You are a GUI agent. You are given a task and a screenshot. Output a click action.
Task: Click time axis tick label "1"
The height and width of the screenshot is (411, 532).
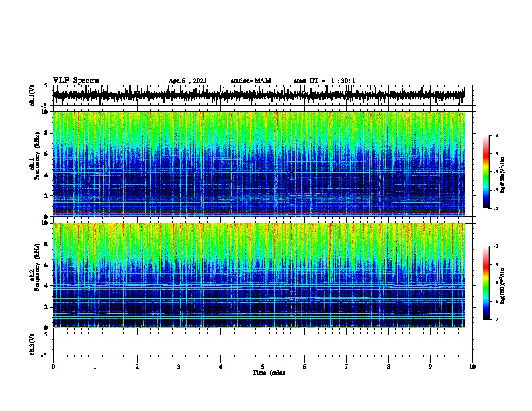click(95, 367)
